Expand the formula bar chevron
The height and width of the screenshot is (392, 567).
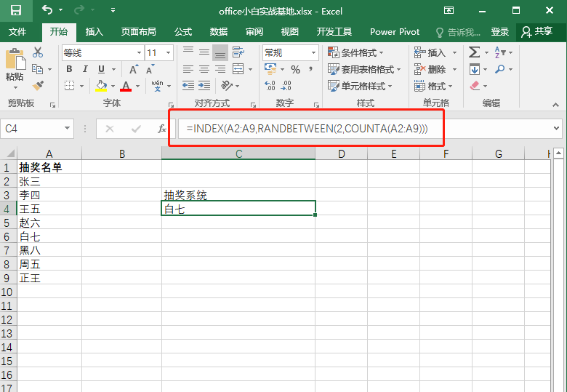tap(557, 128)
